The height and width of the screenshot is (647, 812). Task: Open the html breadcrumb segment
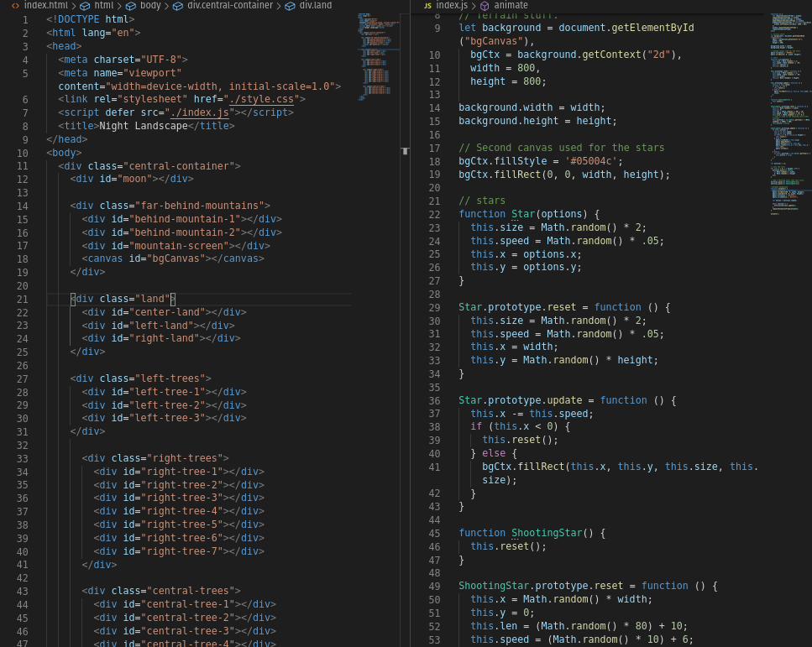click(104, 5)
